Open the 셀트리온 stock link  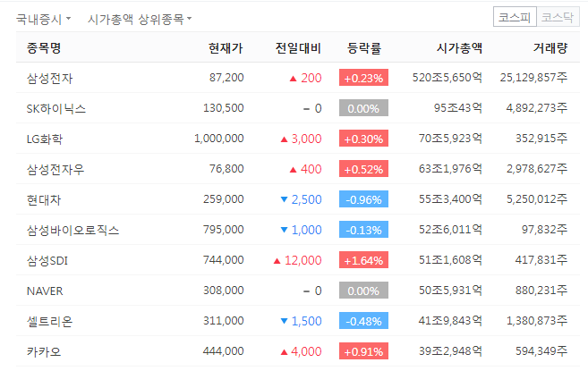[x=49, y=321]
